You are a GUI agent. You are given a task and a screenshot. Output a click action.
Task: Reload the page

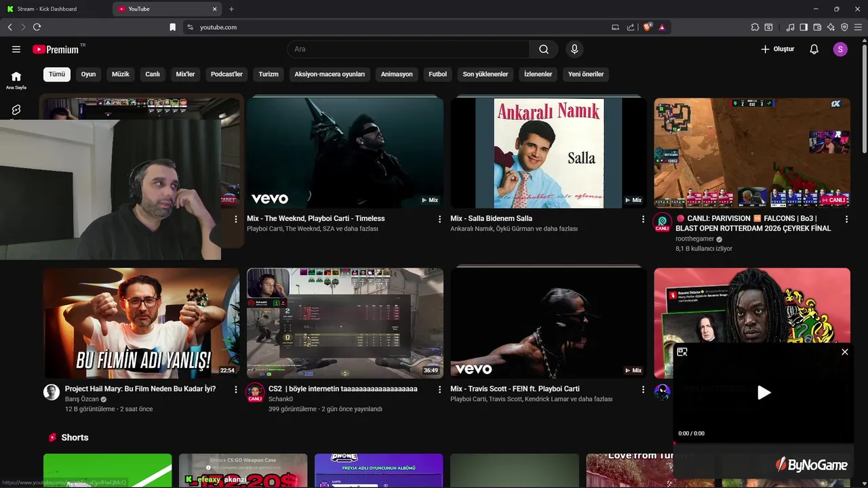click(37, 27)
